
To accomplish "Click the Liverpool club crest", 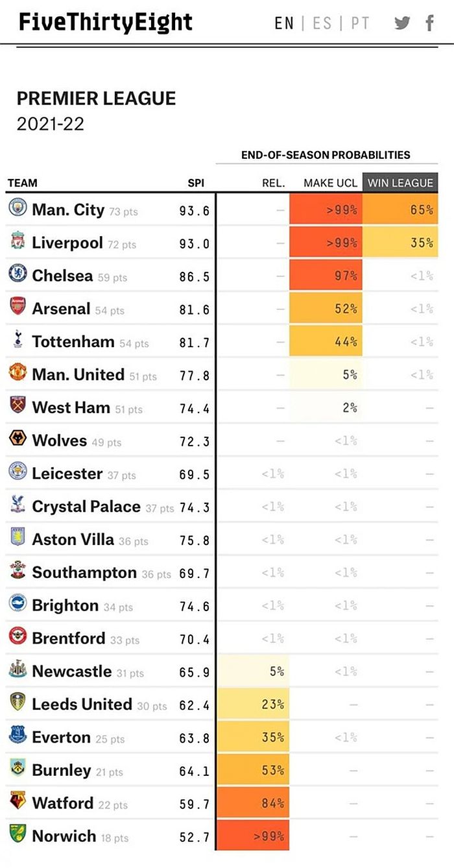I will 18,241.
